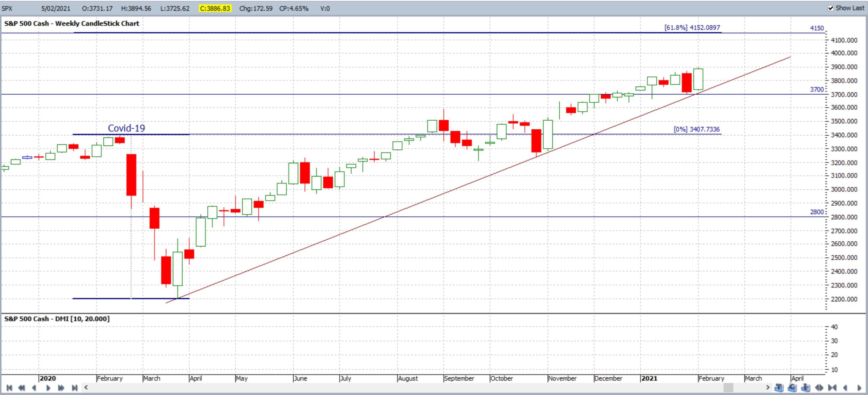Click the horizontal scrollbar left arrow
The height and width of the screenshot is (395, 868).
[x=86, y=387]
